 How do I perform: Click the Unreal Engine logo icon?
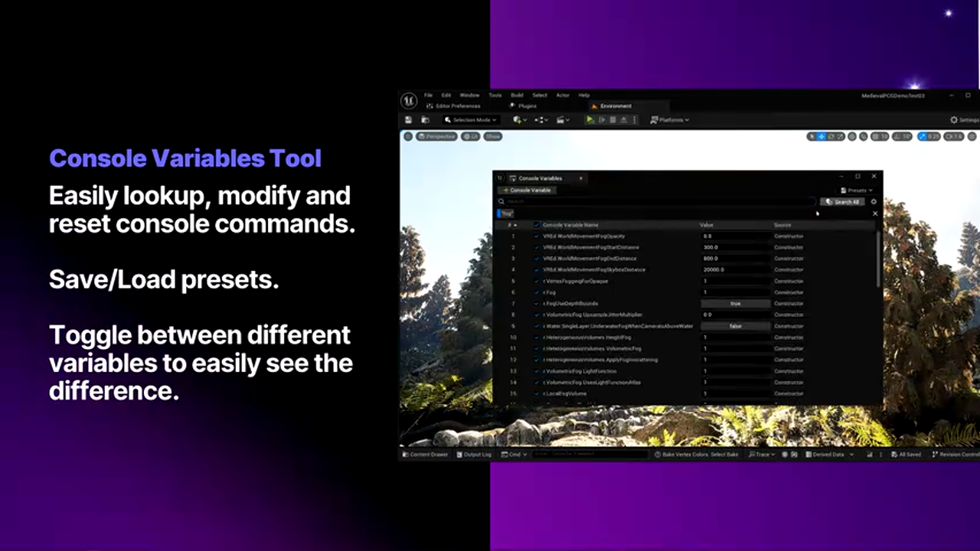409,100
